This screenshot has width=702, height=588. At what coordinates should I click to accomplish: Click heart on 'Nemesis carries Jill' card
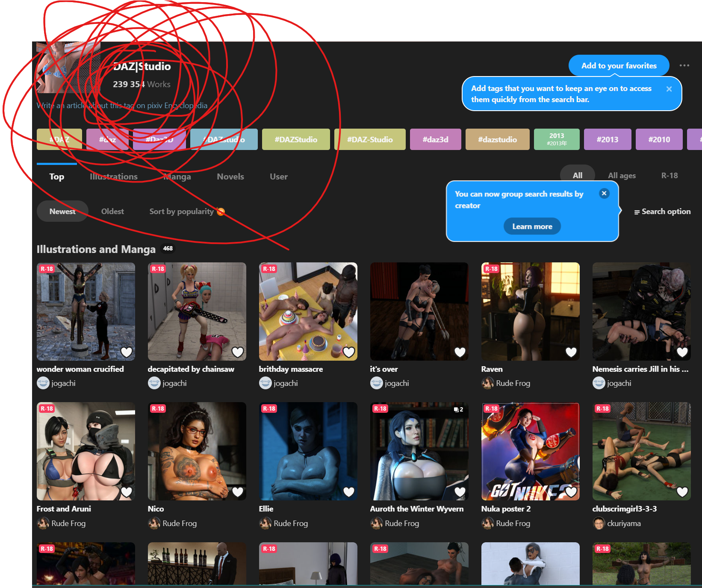[x=682, y=352]
